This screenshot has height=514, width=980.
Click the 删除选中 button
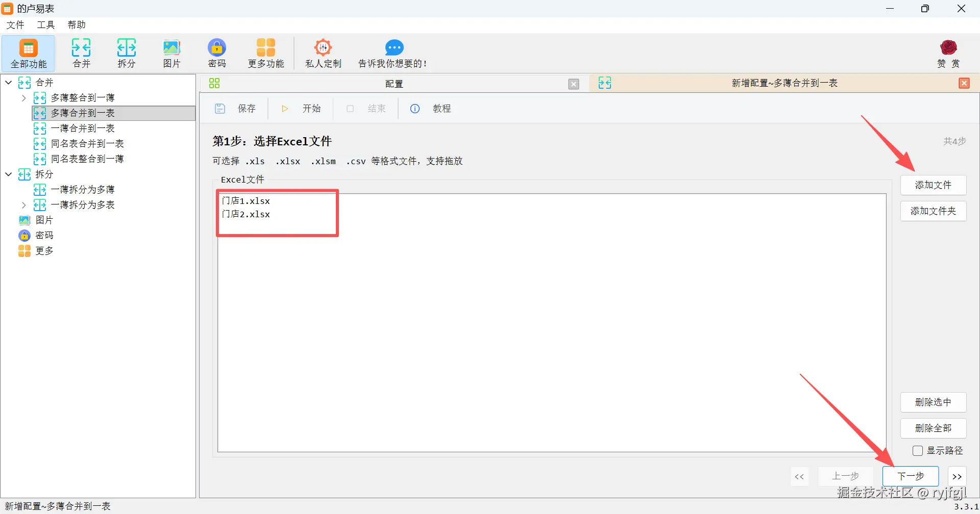tap(933, 402)
